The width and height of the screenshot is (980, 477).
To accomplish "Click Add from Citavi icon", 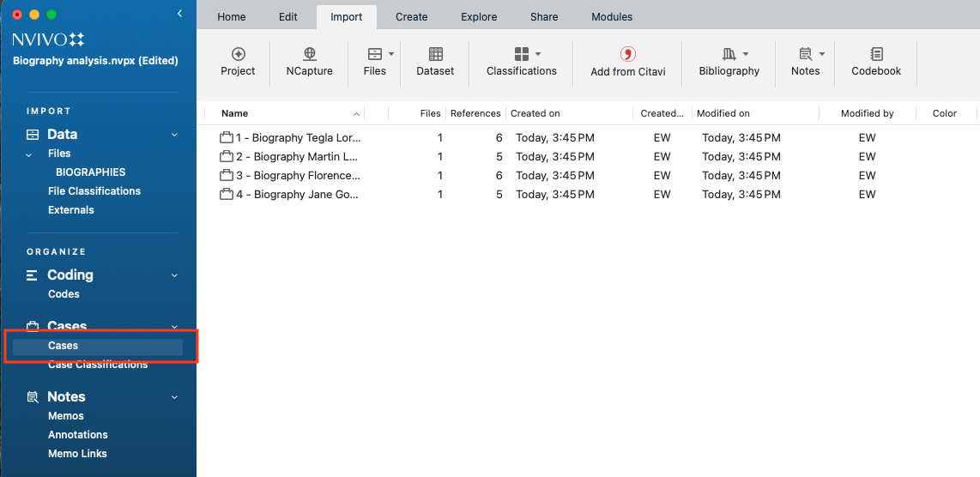I will tap(627, 55).
